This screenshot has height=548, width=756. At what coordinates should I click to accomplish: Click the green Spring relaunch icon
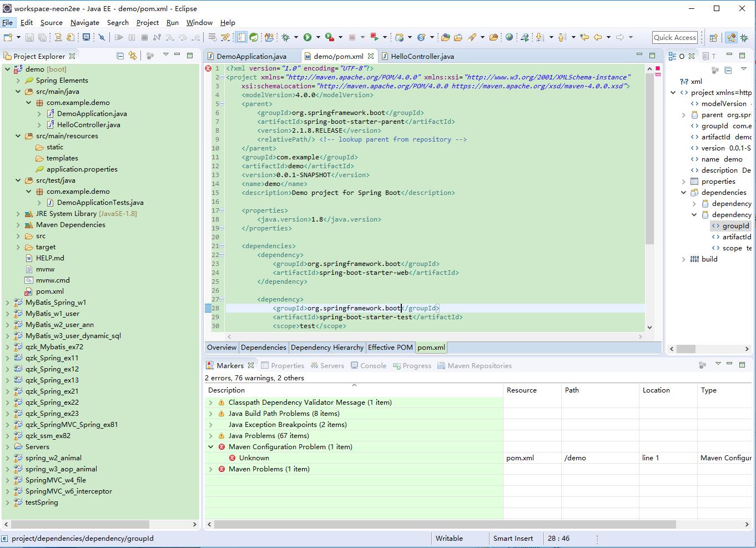(x=254, y=37)
